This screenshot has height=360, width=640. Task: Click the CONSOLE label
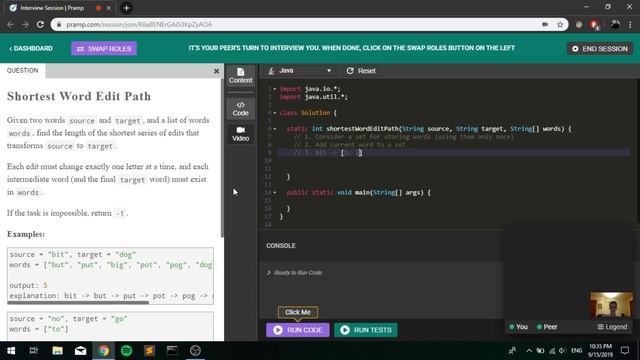(x=281, y=246)
